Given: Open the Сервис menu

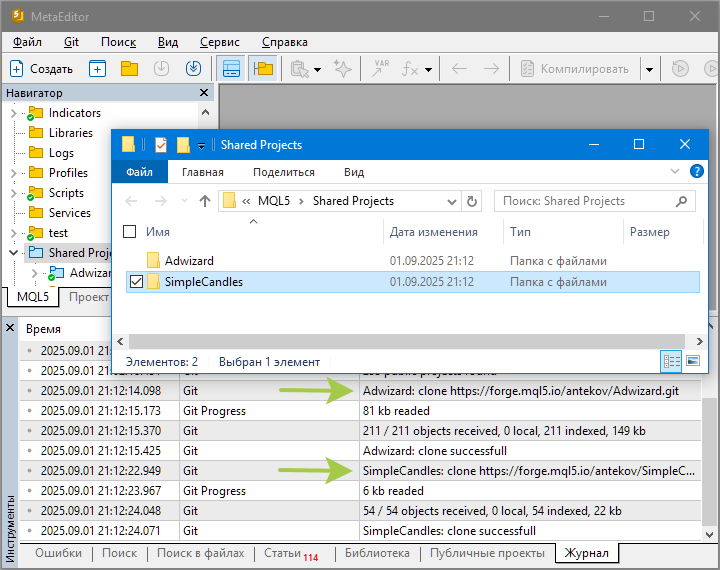Looking at the screenshot, I should (x=220, y=42).
